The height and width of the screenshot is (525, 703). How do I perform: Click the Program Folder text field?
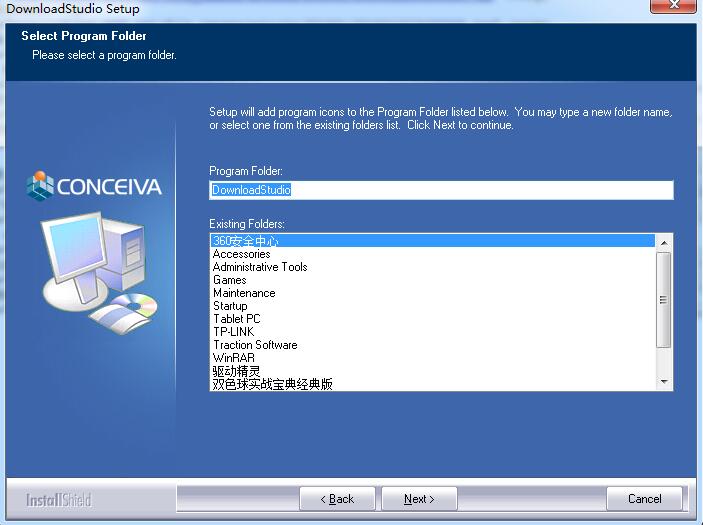pos(440,190)
